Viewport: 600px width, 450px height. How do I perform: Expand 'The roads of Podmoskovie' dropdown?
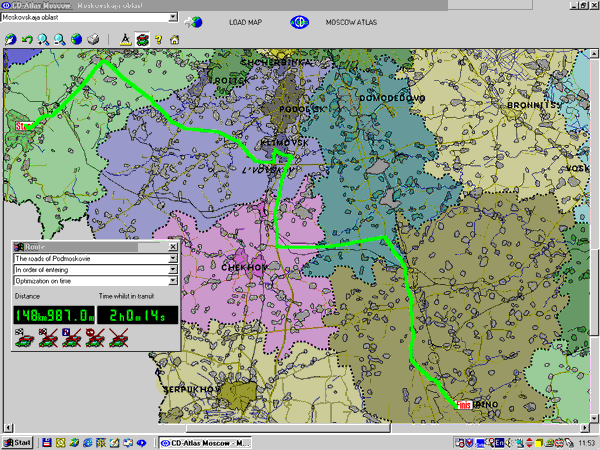(x=173, y=259)
